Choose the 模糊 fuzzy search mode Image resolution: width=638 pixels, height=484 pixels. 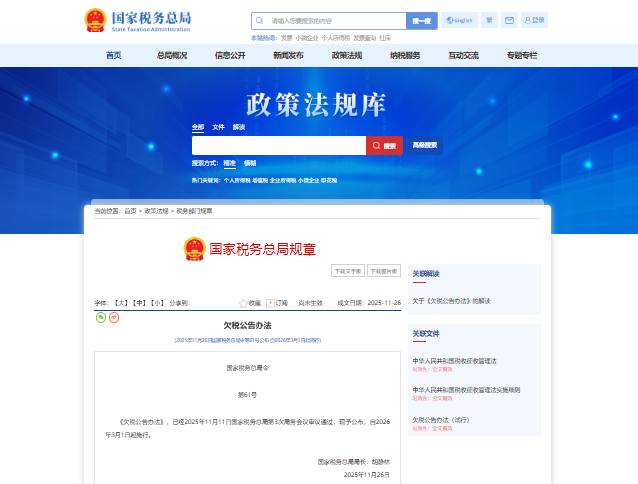[x=250, y=163]
